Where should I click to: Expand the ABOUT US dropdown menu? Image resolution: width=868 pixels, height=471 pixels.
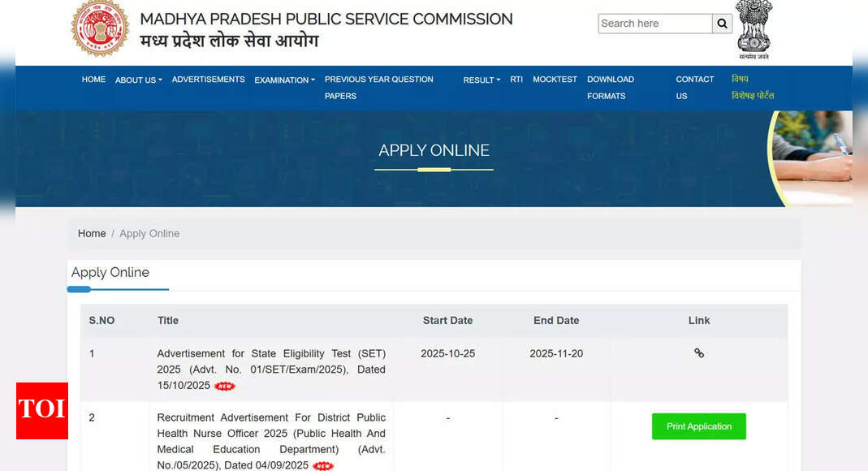(137, 80)
